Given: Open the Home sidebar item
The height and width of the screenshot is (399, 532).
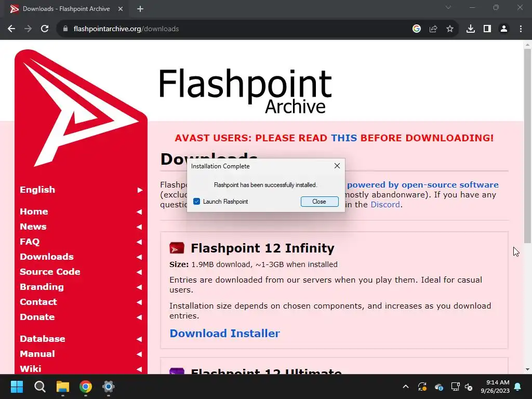Looking at the screenshot, I should point(34,211).
